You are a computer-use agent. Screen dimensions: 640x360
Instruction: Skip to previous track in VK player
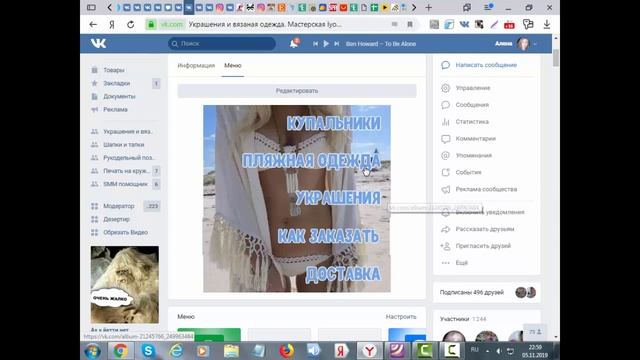315,44
